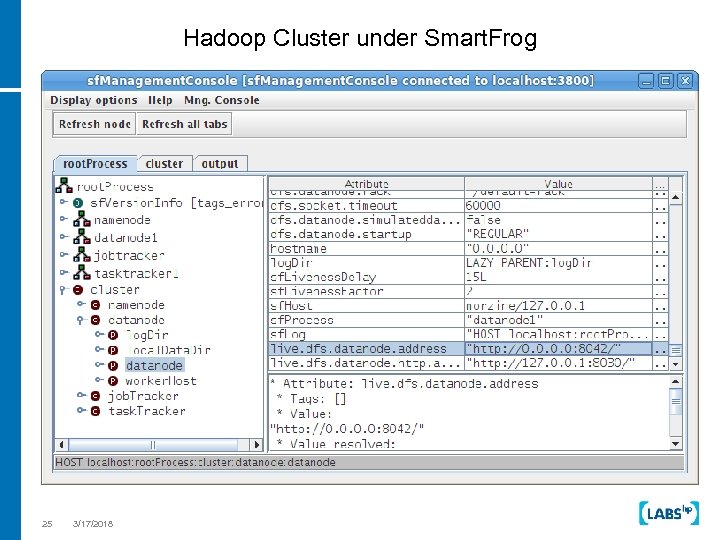Click attribute table scroll up arrow
The width and height of the screenshot is (720, 540).
(675, 197)
